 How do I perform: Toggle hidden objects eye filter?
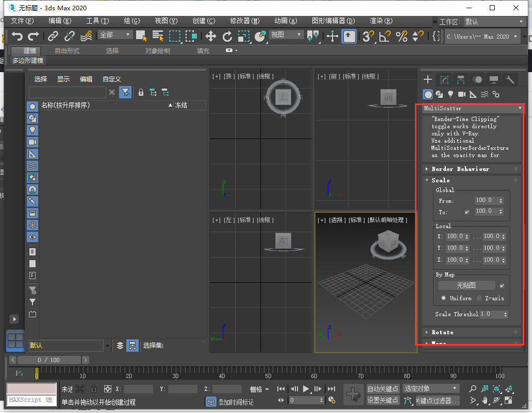pos(32,237)
